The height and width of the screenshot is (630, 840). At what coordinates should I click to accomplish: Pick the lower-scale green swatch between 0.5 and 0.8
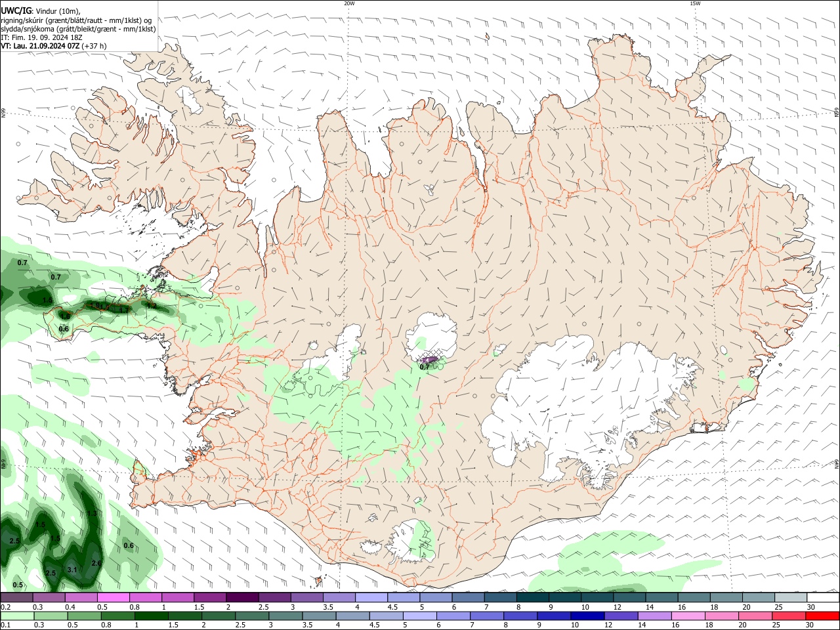84,616
